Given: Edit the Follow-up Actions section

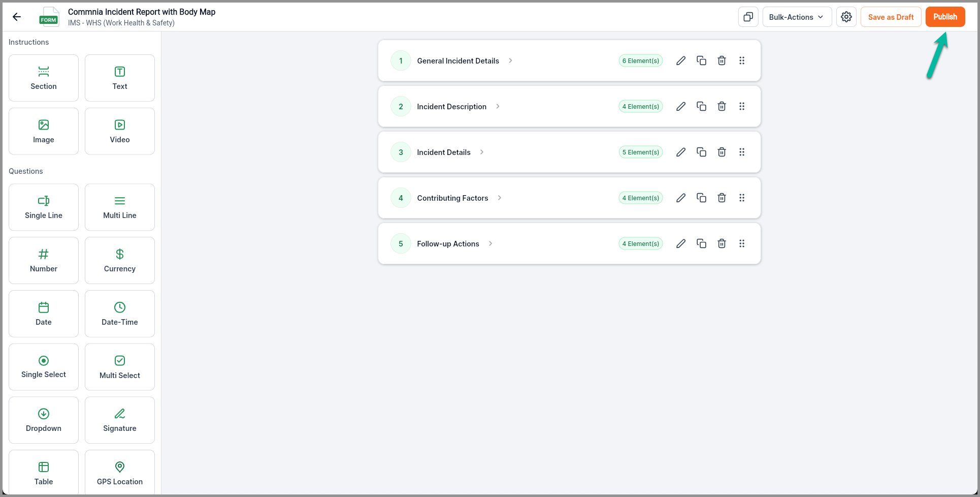Looking at the screenshot, I should pyautogui.click(x=681, y=244).
